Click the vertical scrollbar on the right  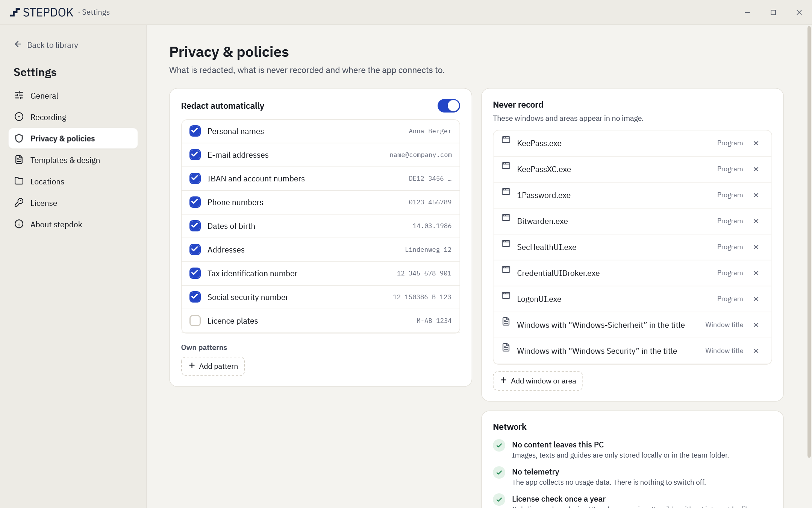pos(809,242)
